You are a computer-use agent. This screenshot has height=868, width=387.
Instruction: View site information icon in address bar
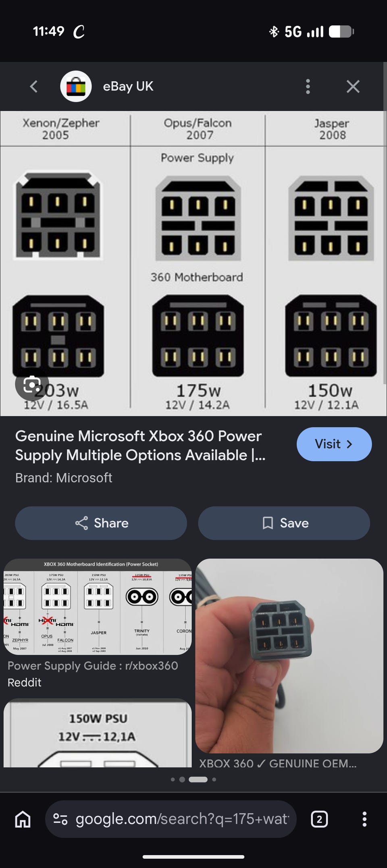(60, 819)
